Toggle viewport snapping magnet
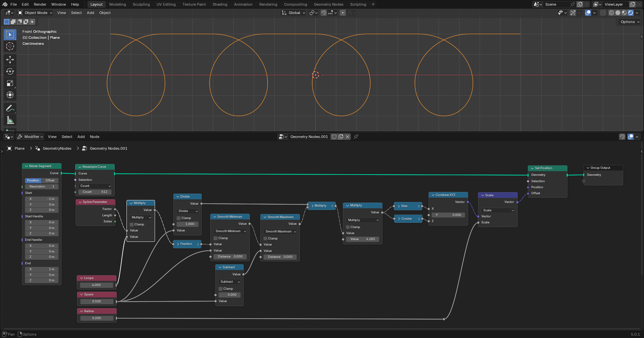The image size is (644, 338). [323, 13]
